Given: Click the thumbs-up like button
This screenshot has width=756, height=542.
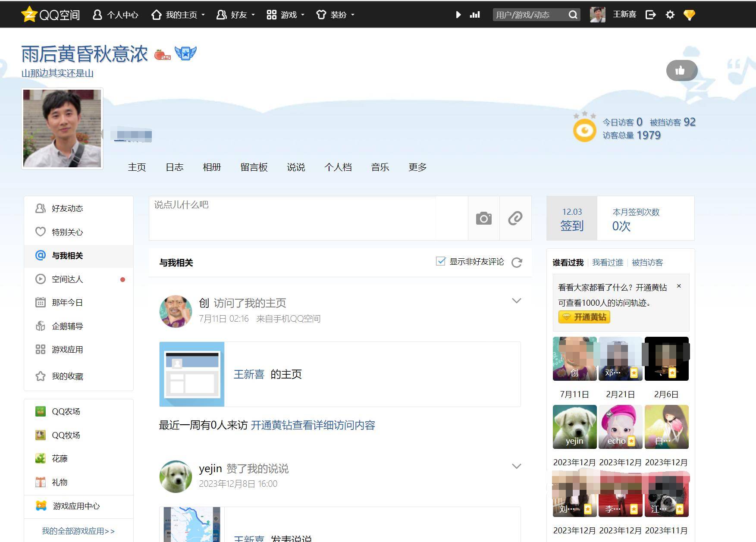Looking at the screenshot, I should [681, 71].
